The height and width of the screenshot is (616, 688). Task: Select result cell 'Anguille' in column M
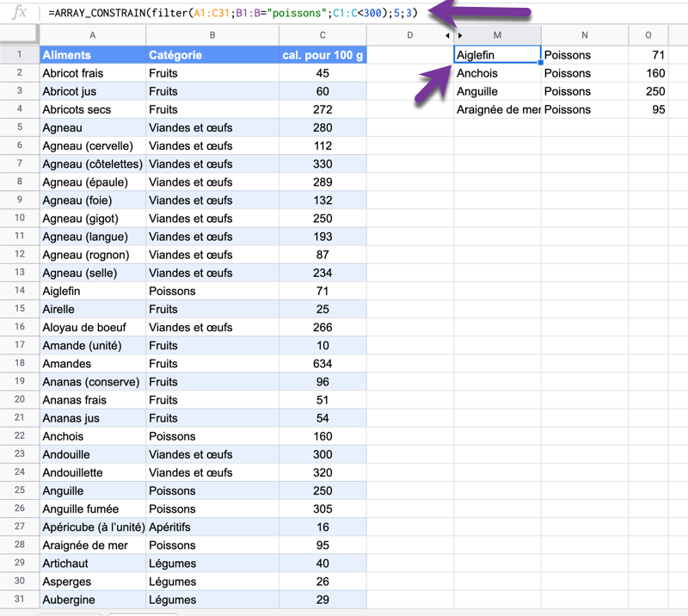click(x=497, y=91)
